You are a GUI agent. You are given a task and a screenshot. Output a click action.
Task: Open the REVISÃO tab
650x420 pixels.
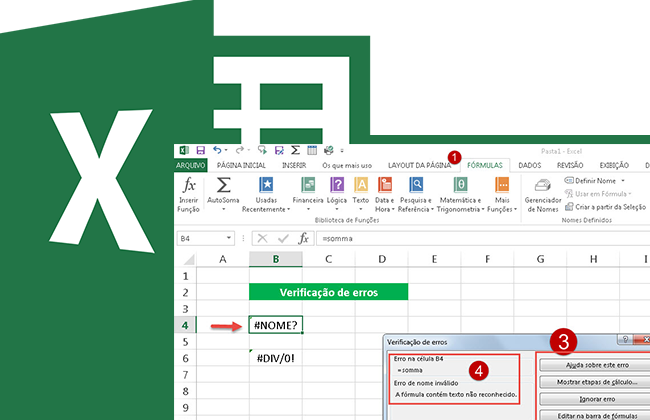[x=570, y=165]
